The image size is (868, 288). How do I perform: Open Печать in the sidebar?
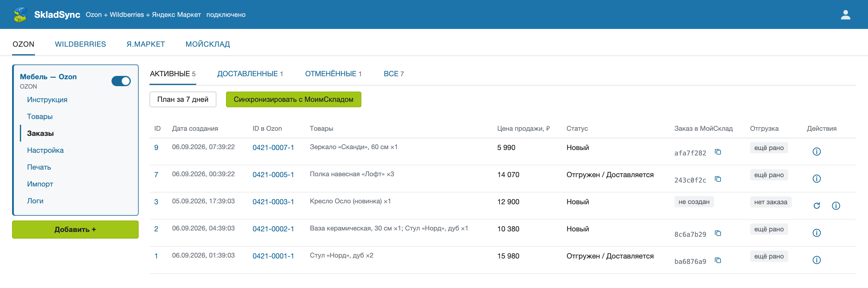point(39,167)
